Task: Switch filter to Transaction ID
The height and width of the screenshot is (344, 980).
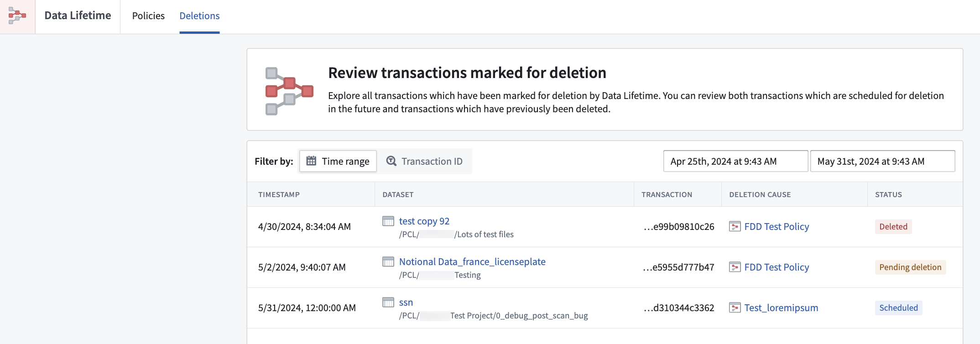Action: (x=424, y=161)
